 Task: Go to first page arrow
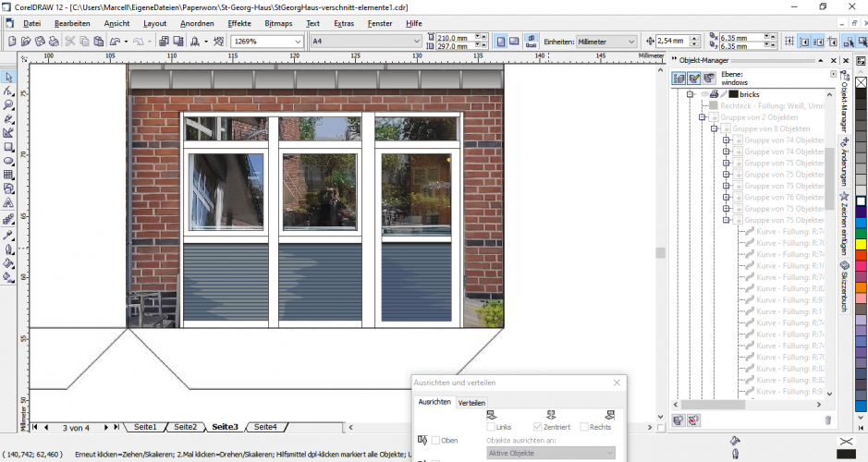click(35, 427)
